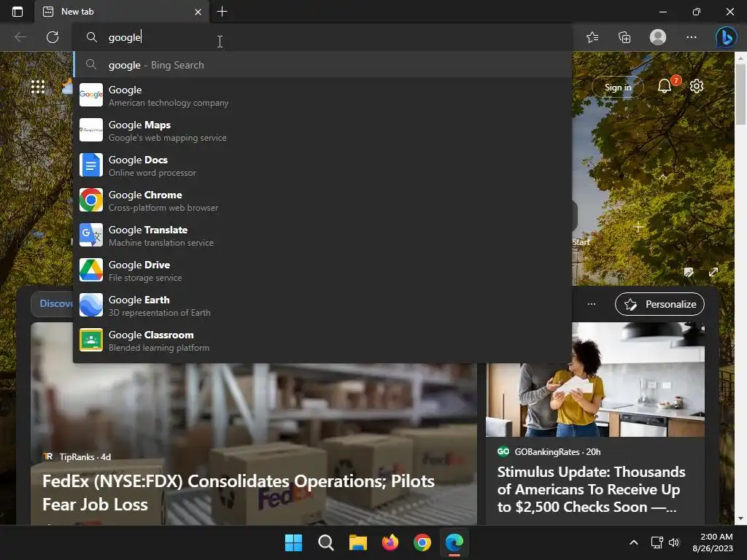Open the profile avatar icon

[x=658, y=37]
